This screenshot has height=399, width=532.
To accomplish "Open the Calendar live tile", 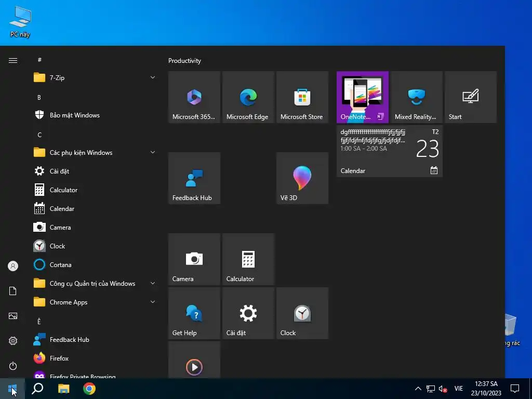I will (390, 151).
